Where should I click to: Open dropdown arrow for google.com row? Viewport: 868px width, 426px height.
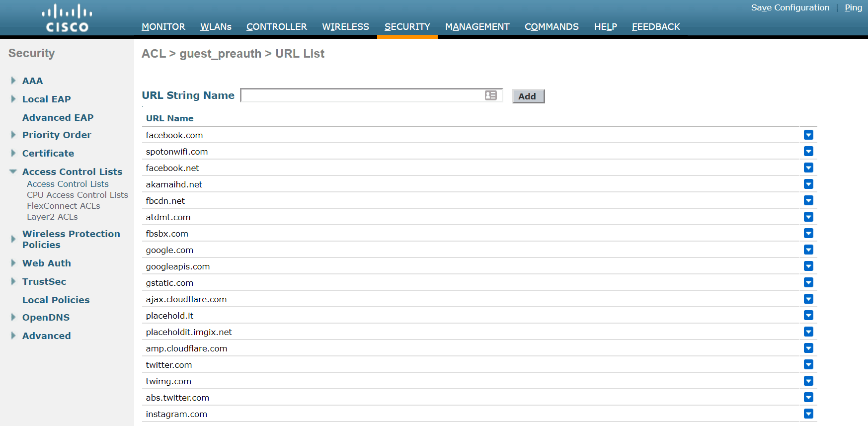(x=808, y=250)
